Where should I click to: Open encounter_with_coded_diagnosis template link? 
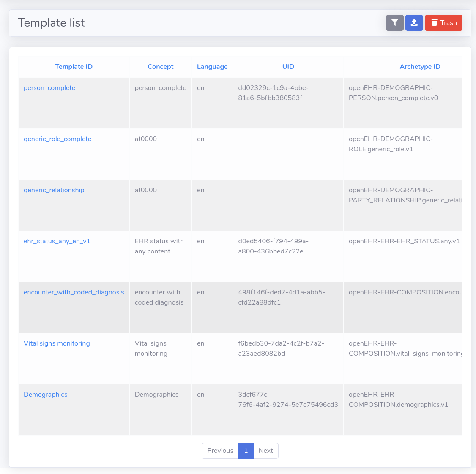click(x=74, y=292)
